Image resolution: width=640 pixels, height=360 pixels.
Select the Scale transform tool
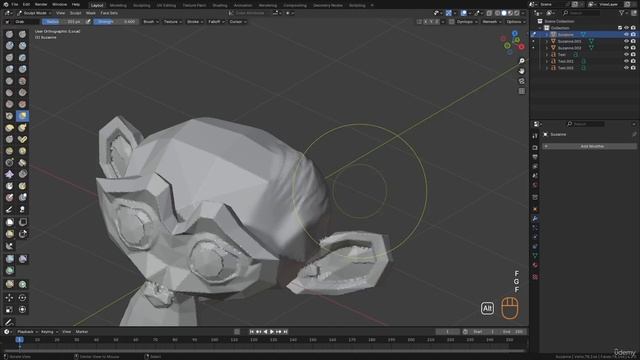pyautogui.click(x=9, y=309)
